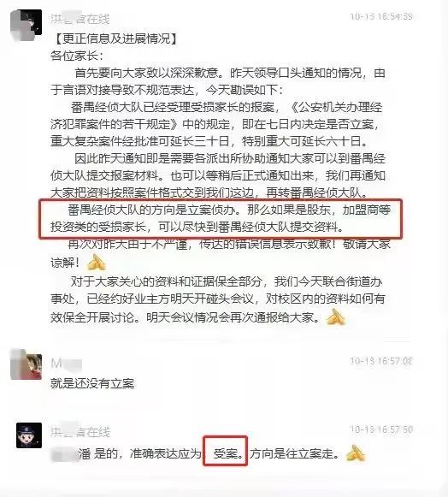This screenshot has height=497, width=448.
Task: Click the sender name above the last message
Action: tap(80, 432)
